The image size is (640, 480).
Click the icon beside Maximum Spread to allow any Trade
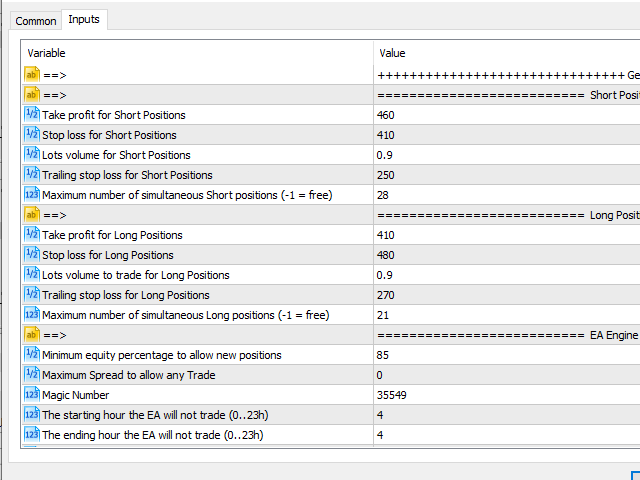(x=32, y=374)
